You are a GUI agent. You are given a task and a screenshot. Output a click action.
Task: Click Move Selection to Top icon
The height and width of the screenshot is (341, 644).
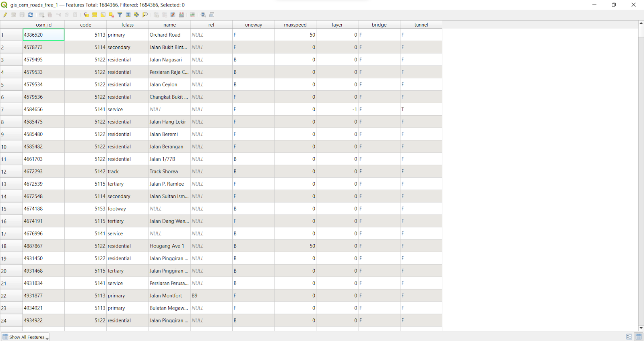pos(128,15)
